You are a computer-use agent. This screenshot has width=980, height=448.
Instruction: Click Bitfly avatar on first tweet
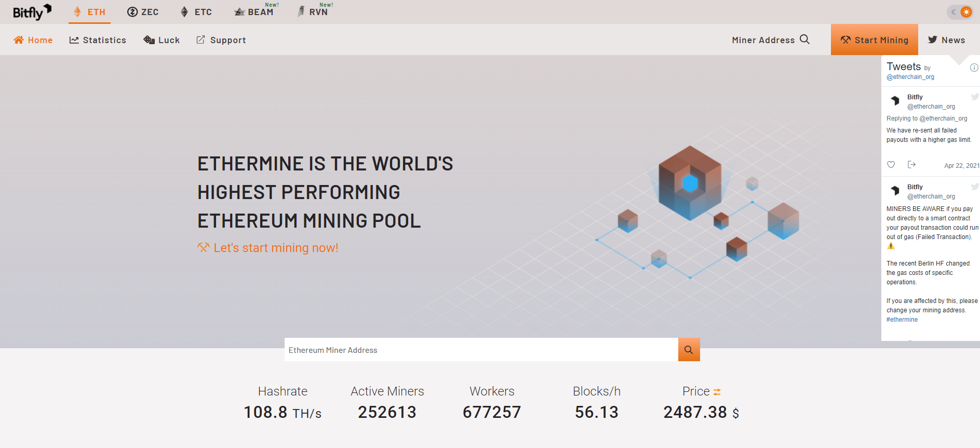(895, 101)
